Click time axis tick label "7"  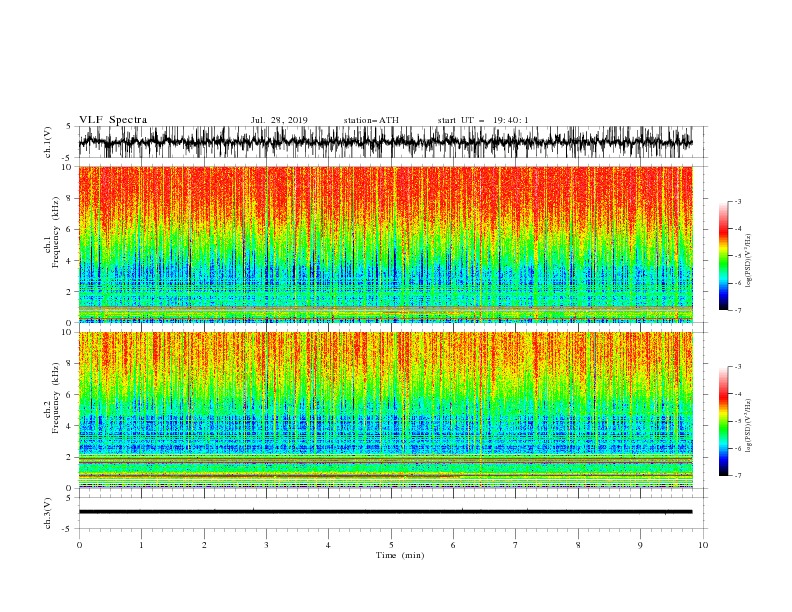[516, 545]
